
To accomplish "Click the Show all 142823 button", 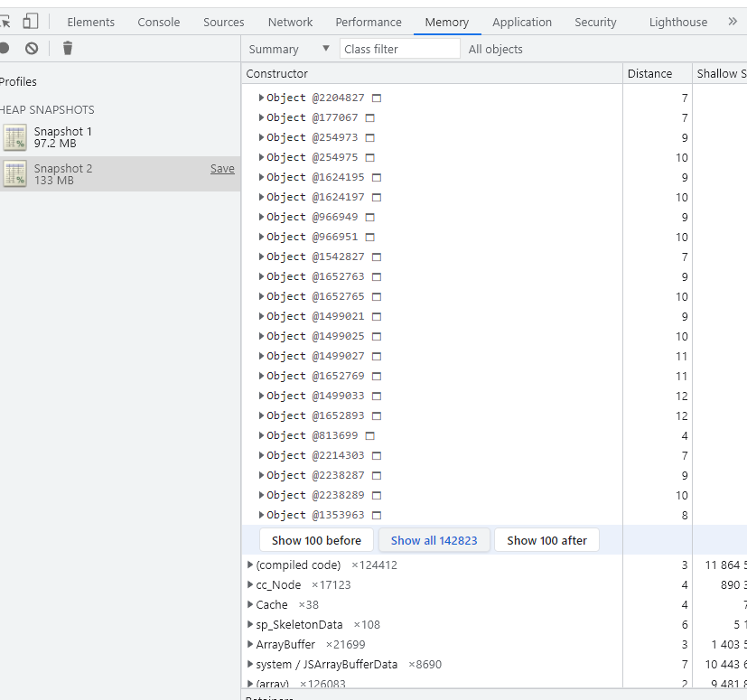I will 434,540.
